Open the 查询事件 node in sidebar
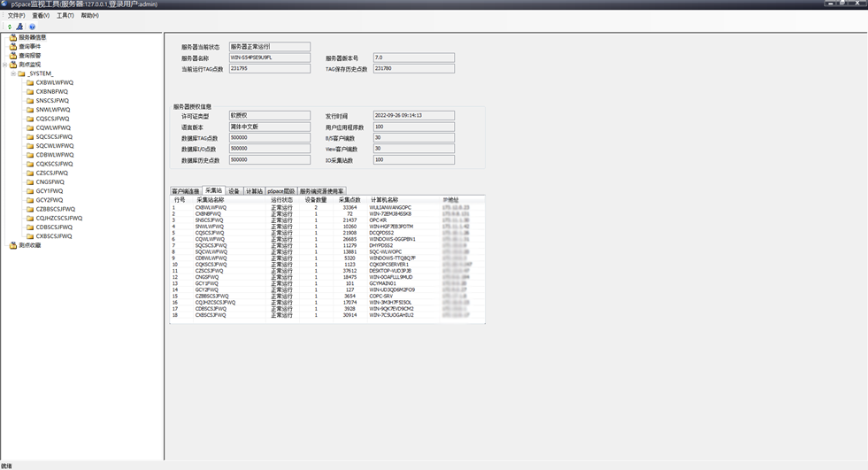Image resolution: width=868 pixels, height=470 pixels. (29, 47)
